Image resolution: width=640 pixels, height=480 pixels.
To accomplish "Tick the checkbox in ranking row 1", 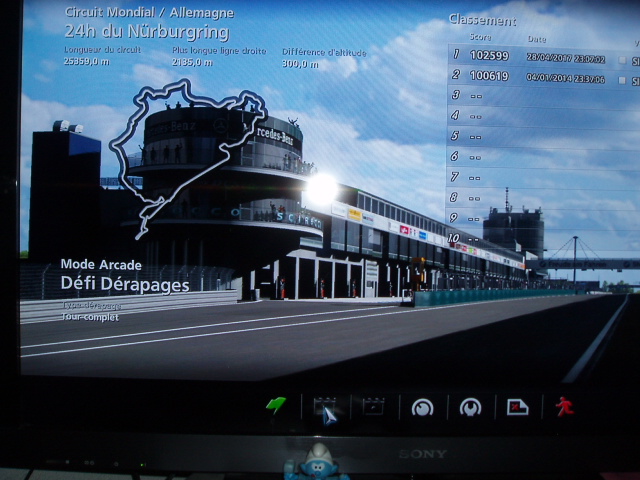I will tap(622, 59).
